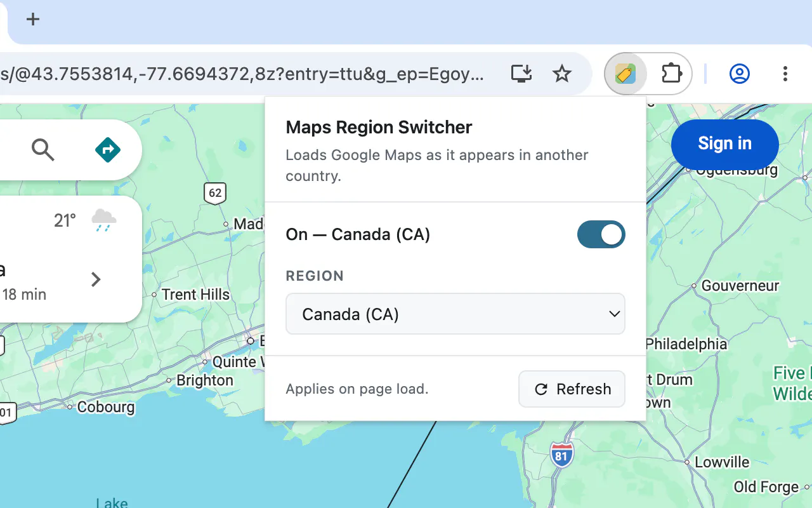Open Directions with the blue diamond icon
Screen dimensions: 812x508
[x=108, y=150]
